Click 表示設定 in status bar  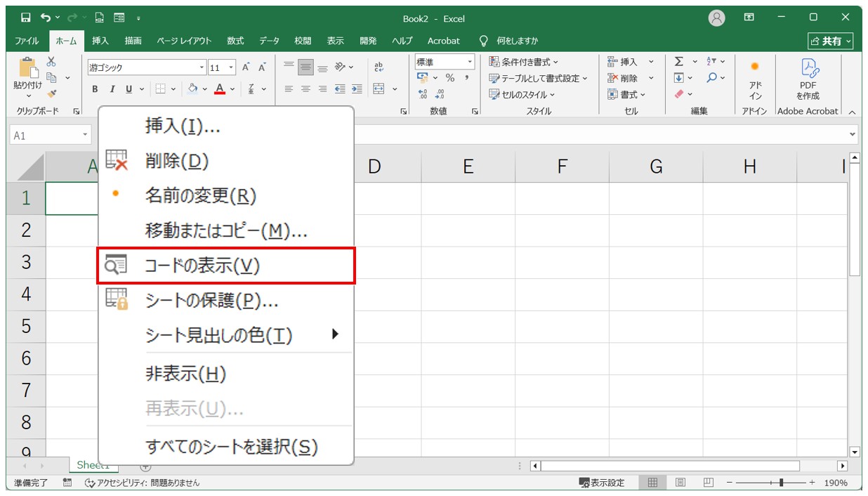click(601, 483)
